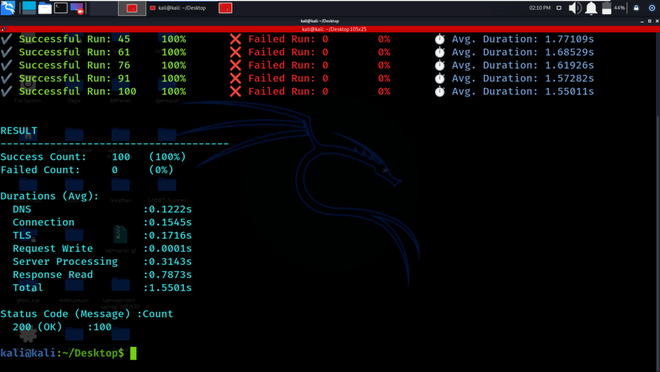Image resolution: width=660 pixels, height=372 pixels.
Task: Click the checkmark beside Successful Run: 61
Action: click(6, 52)
